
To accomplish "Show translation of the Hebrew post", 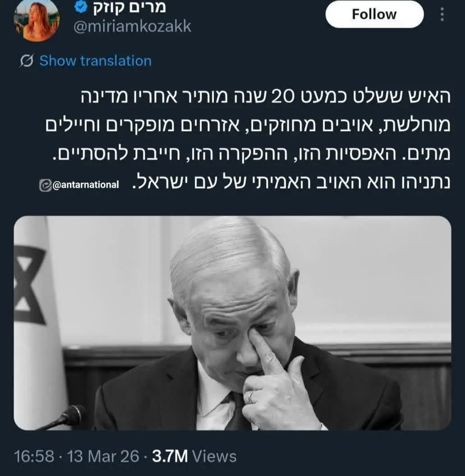I will (x=95, y=61).
